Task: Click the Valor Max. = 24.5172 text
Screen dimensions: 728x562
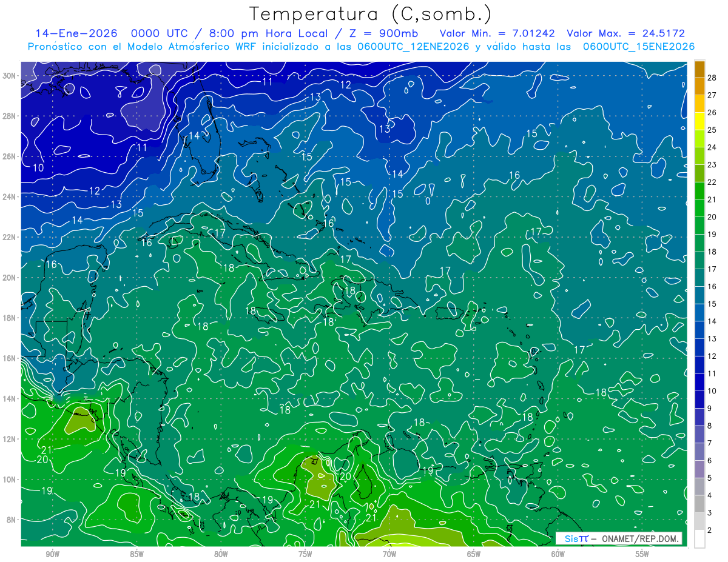Action: pyautogui.click(x=625, y=33)
